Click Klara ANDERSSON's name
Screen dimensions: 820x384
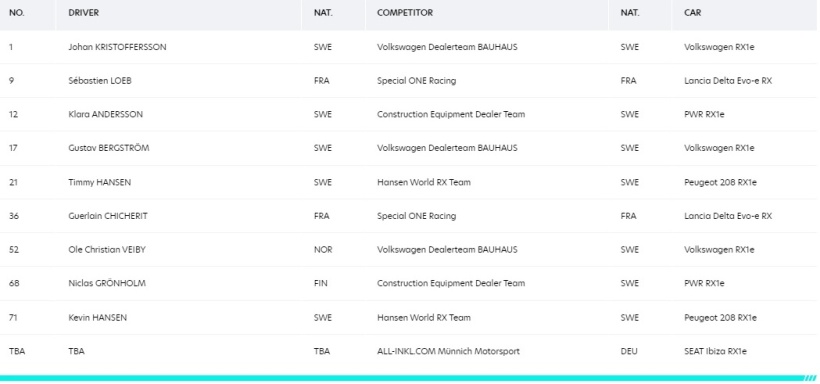105,115
